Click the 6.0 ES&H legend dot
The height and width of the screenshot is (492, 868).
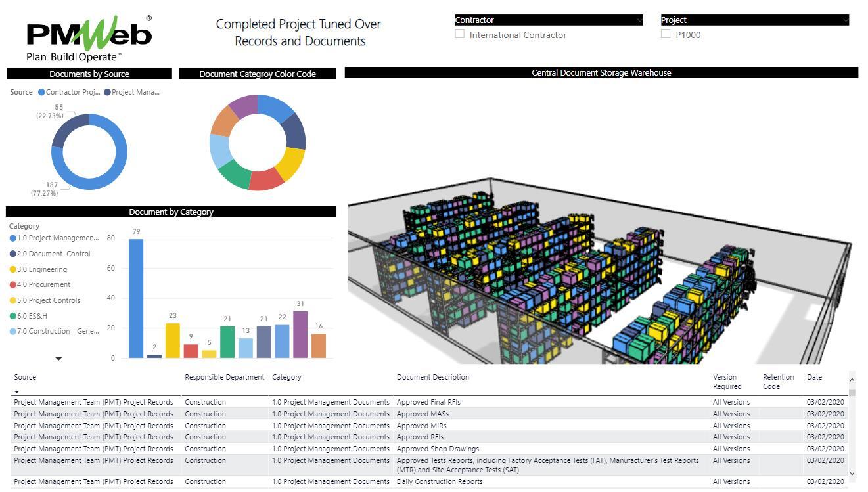pyautogui.click(x=13, y=316)
